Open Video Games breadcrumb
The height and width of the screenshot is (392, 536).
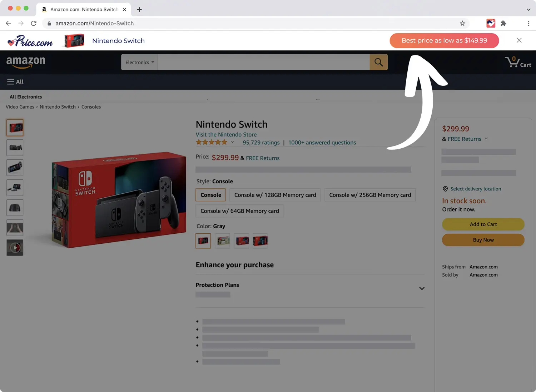coord(20,107)
